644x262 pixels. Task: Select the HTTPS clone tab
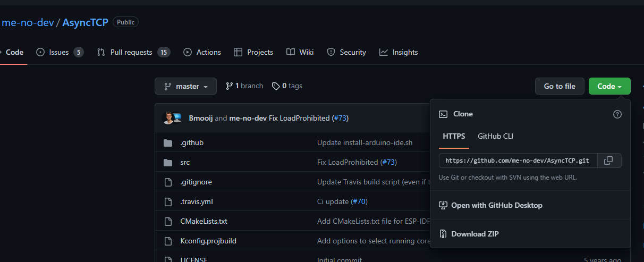pos(454,137)
